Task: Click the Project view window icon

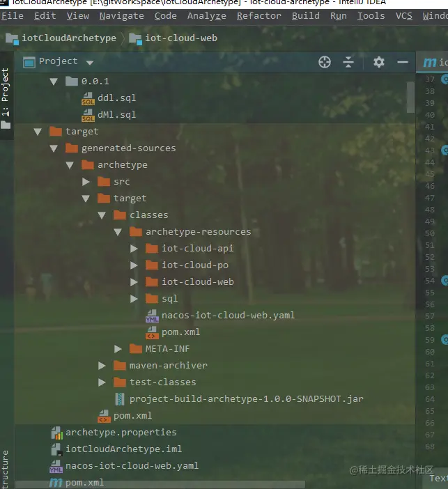Action: 29,63
